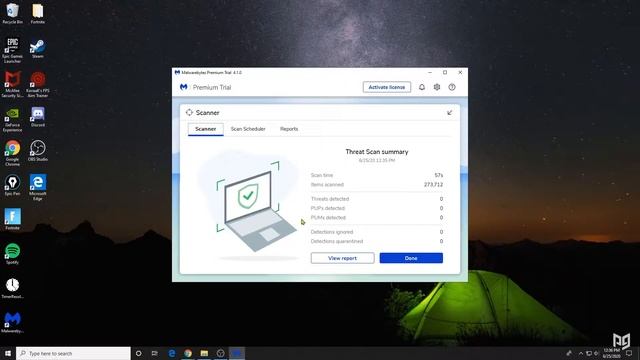Collapse the Scanner panel with the arrow icon
Viewport: 640px width, 360px height.
pos(449,113)
